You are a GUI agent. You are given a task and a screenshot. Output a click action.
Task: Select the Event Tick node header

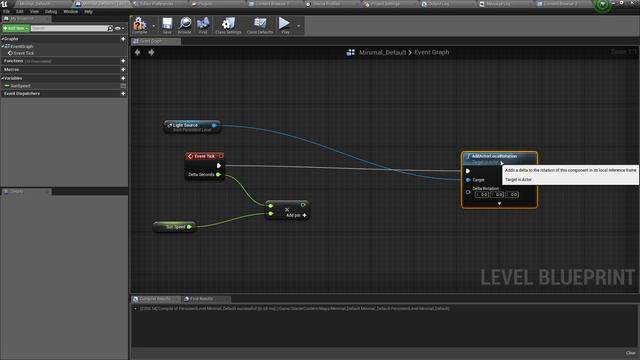(x=204, y=156)
